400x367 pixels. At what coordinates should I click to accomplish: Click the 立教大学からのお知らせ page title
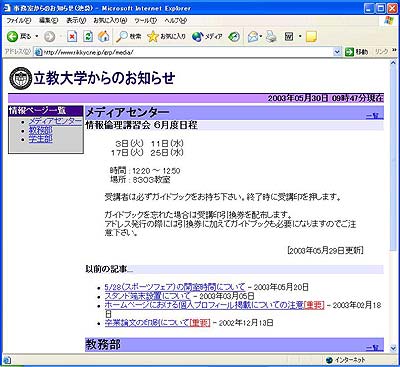(x=104, y=78)
